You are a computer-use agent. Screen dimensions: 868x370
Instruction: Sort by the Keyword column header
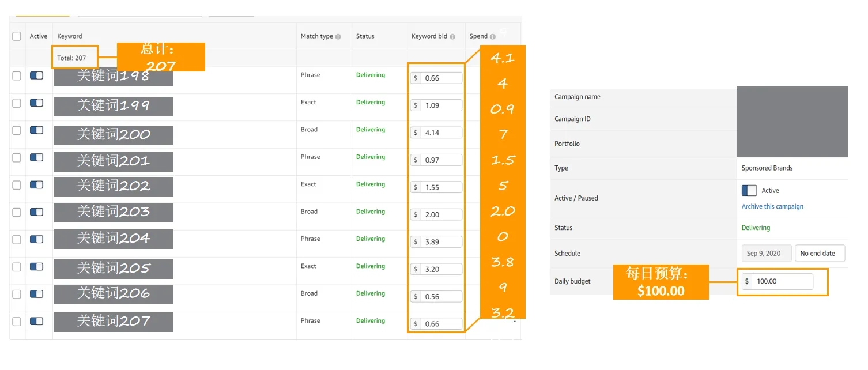click(x=70, y=36)
